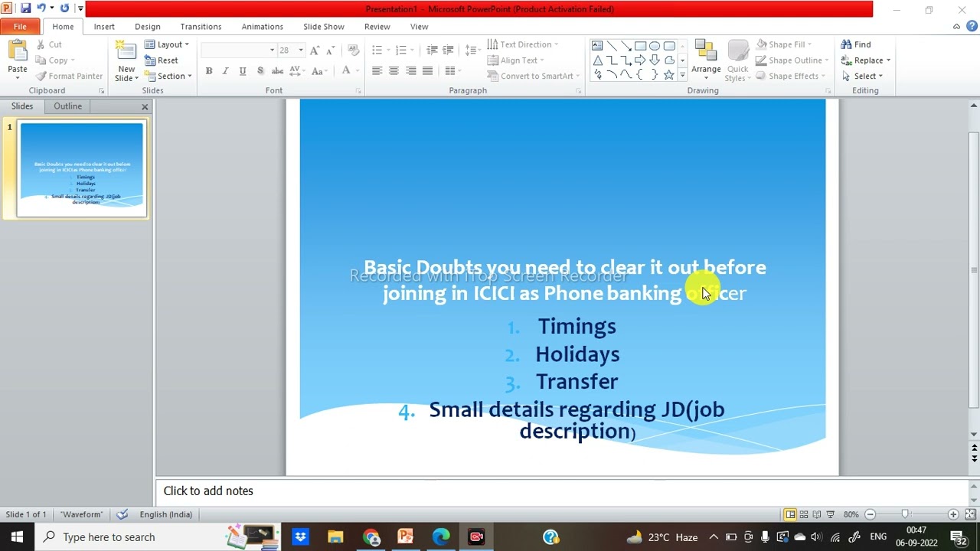Image resolution: width=980 pixels, height=551 pixels.
Task: Open the text columns menu
Action: tap(452, 71)
